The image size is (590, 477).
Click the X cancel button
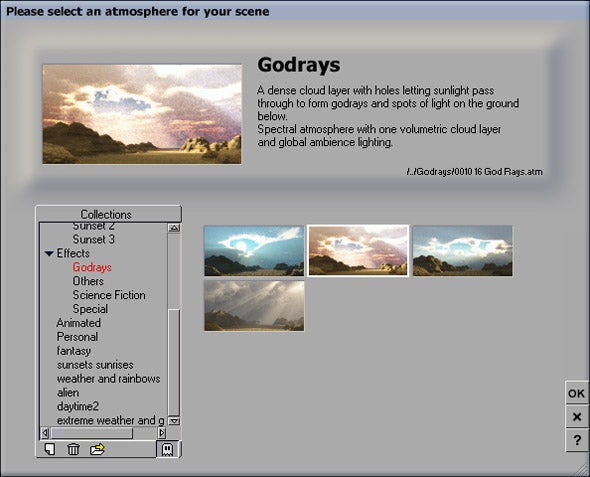point(576,417)
